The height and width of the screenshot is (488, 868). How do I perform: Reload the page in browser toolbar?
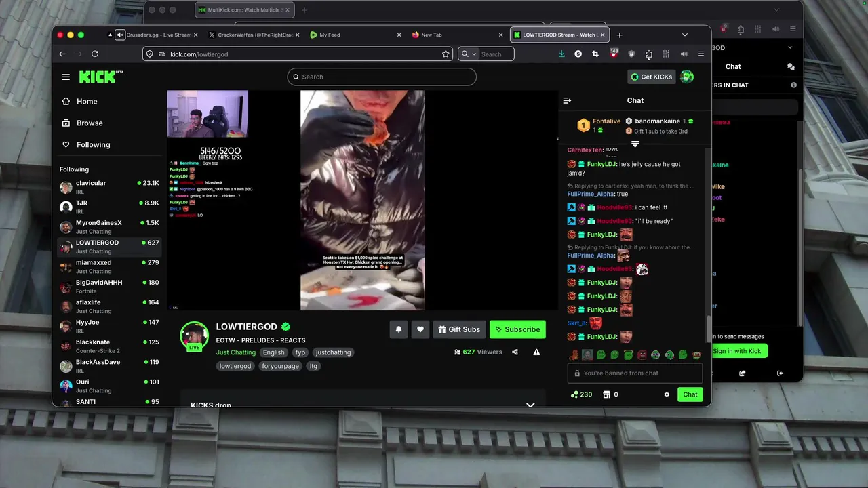point(95,54)
